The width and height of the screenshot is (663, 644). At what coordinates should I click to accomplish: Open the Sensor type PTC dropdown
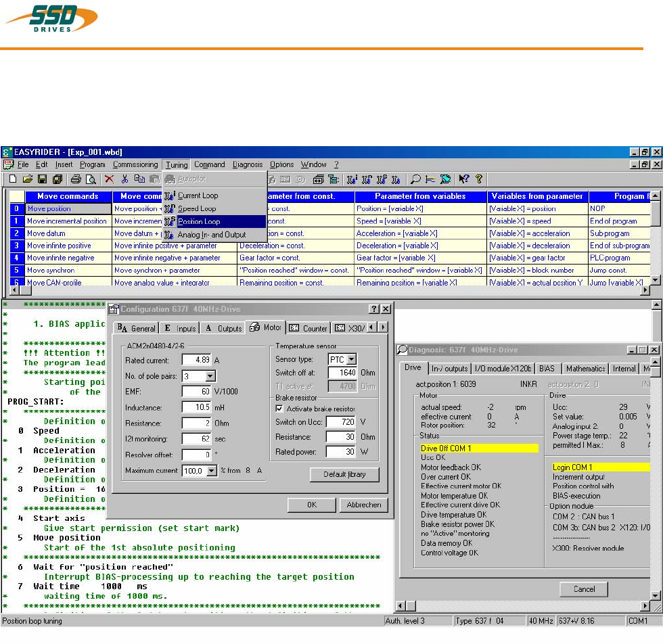[351, 359]
